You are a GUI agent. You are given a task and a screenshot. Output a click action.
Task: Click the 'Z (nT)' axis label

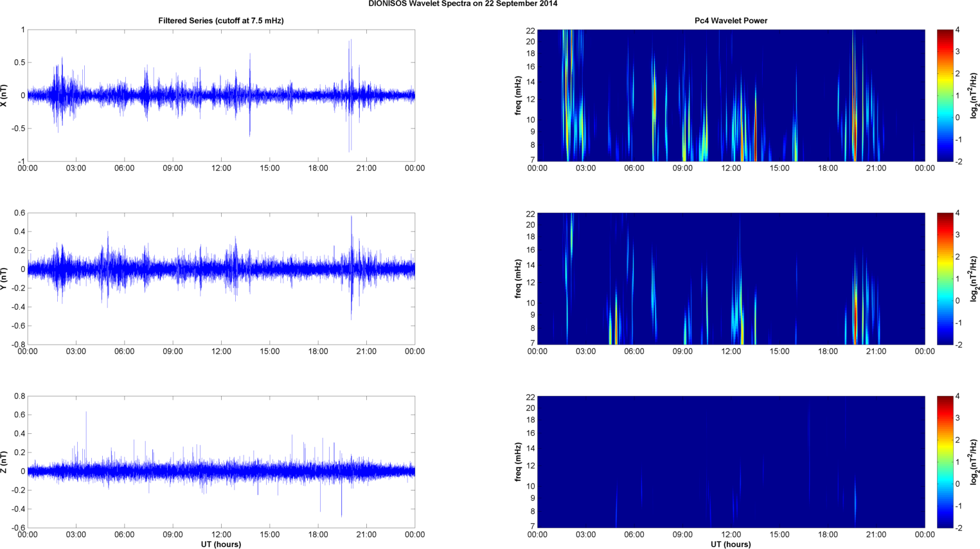[x=4, y=462]
